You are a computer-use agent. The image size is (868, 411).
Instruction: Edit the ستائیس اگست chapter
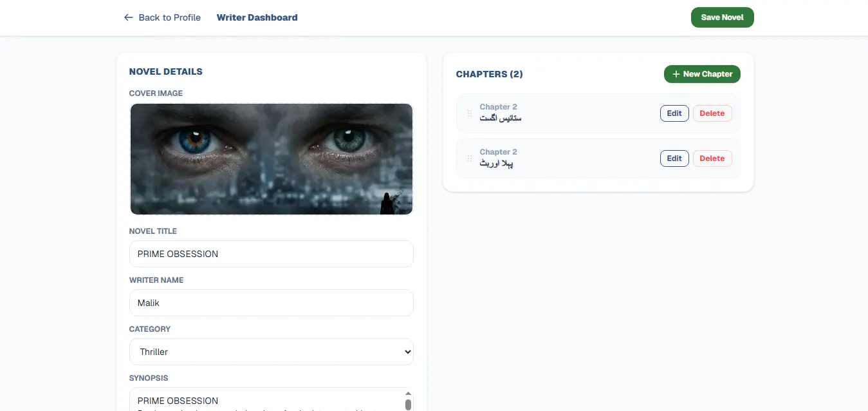[674, 113]
